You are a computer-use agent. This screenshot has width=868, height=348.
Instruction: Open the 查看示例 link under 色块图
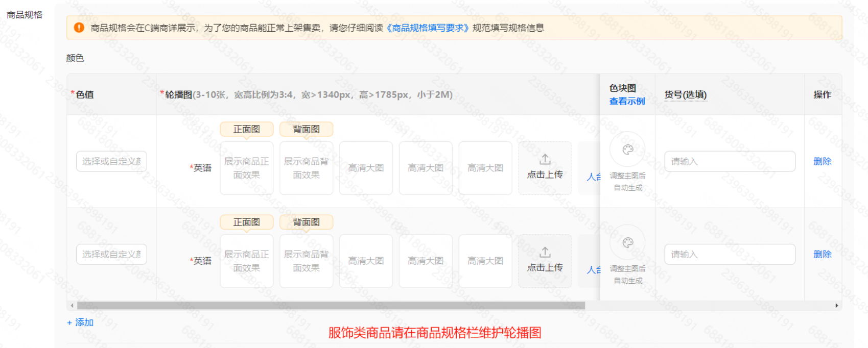click(x=627, y=101)
